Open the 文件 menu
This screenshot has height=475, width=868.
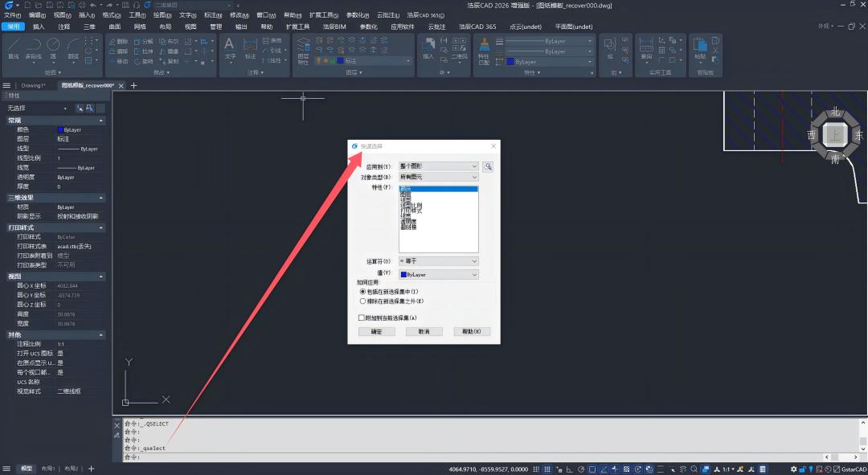tap(12, 15)
